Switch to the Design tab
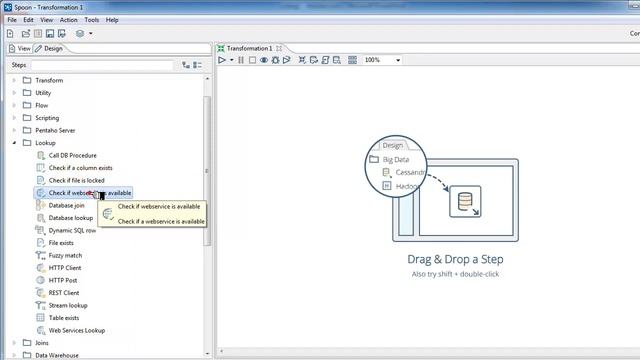This screenshot has width=640, height=360. (x=49, y=49)
